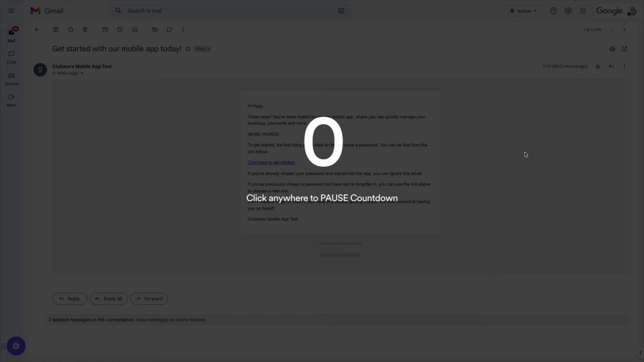
Task: Reply using the arrow icon in header
Action: click(611, 66)
